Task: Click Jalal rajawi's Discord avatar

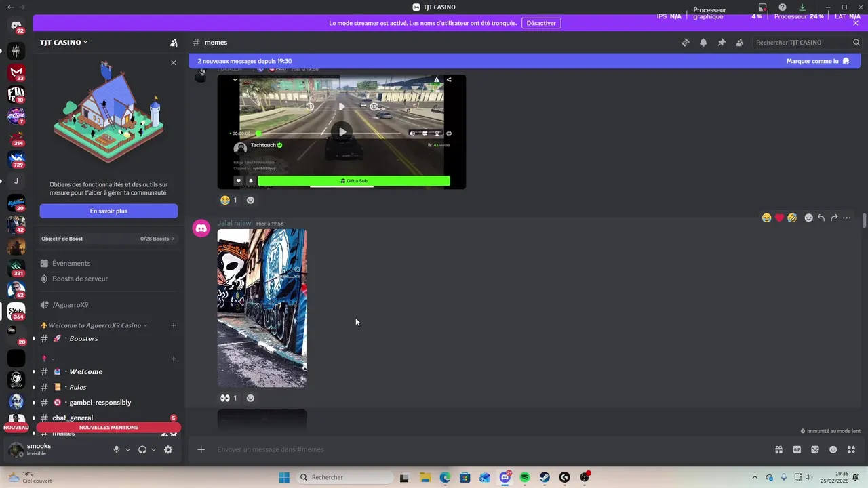Action: point(201,228)
